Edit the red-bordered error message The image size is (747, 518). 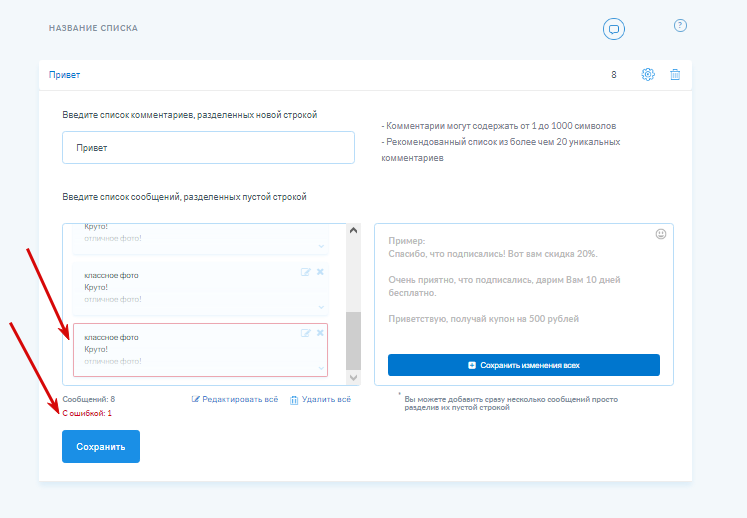coord(306,332)
